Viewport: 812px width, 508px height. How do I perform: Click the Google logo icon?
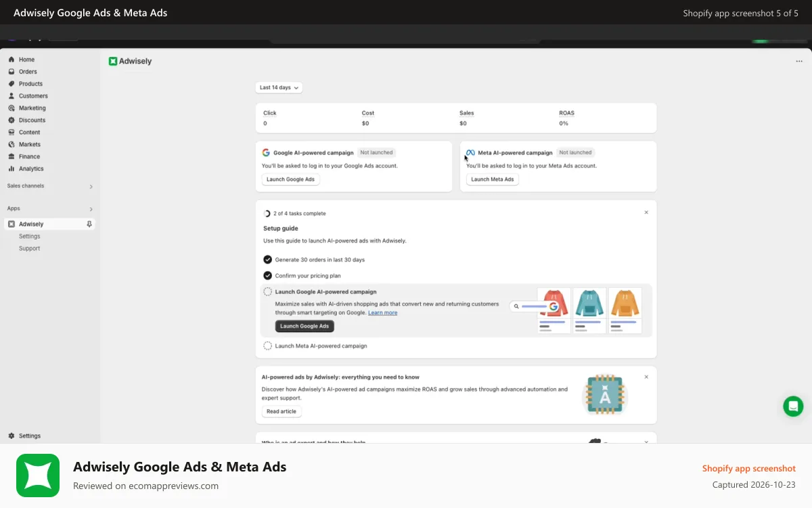[x=266, y=153]
